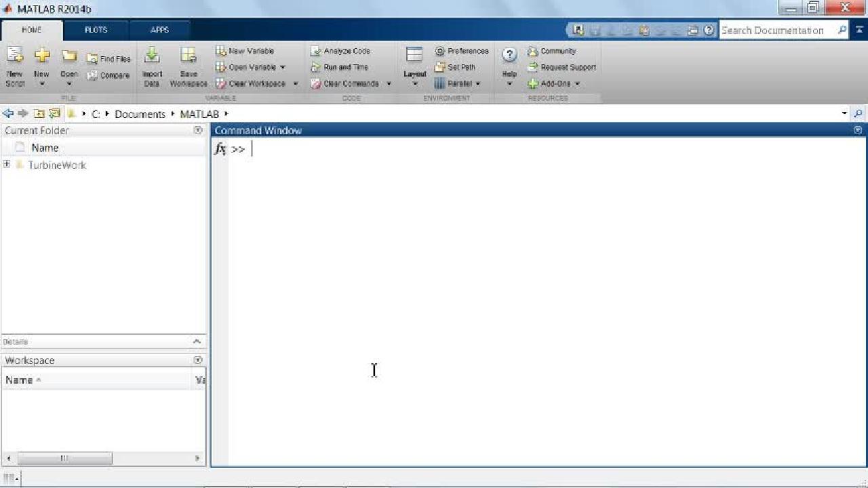The height and width of the screenshot is (488, 868).
Task: Open the Layout dropdown menu
Action: click(x=415, y=83)
